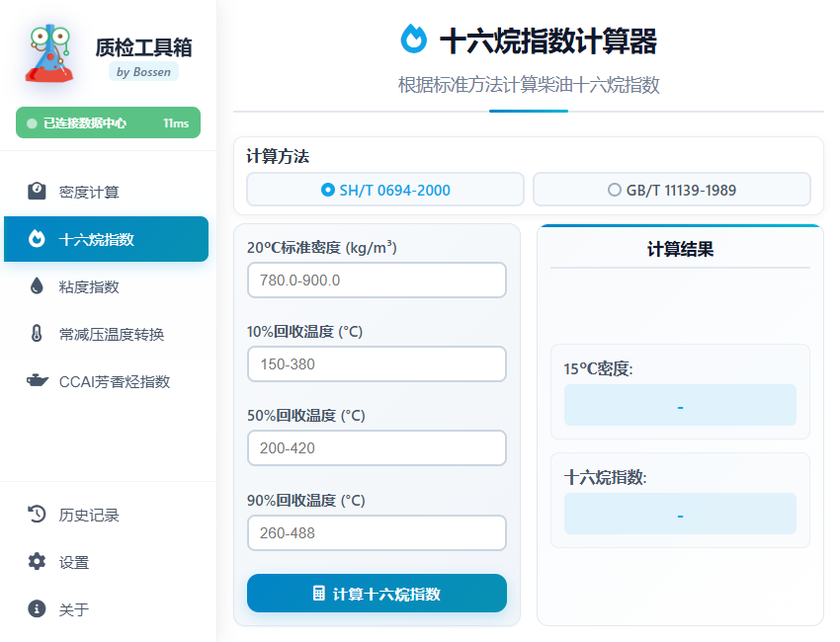Click the 计算方法 section label
This screenshot has height=642, width=840.
point(278,156)
